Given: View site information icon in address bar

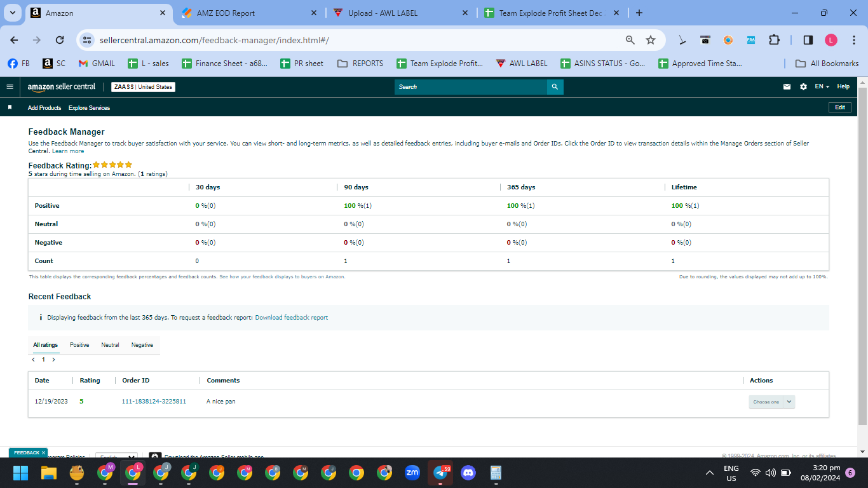Looking at the screenshot, I should click(87, 39).
